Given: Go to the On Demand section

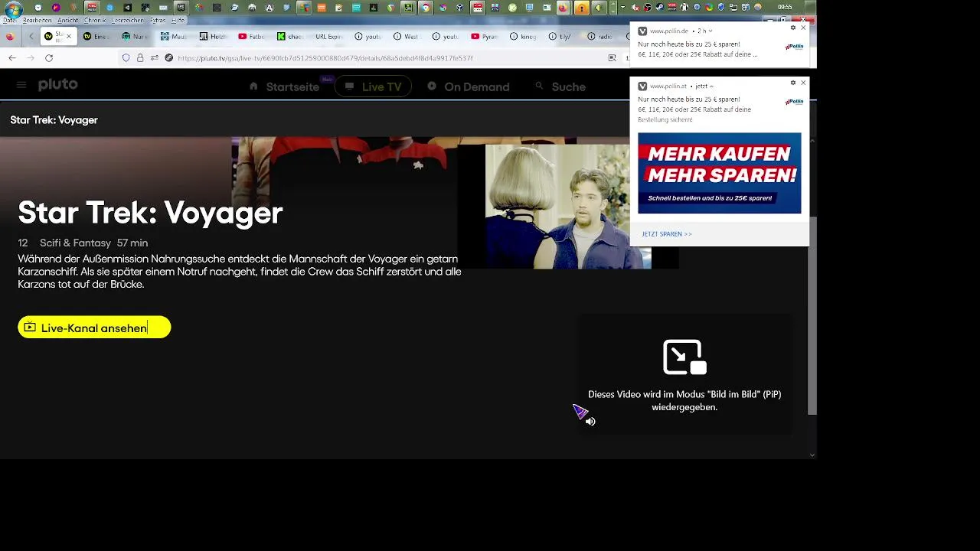Looking at the screenshot, I should pos(468,86).
